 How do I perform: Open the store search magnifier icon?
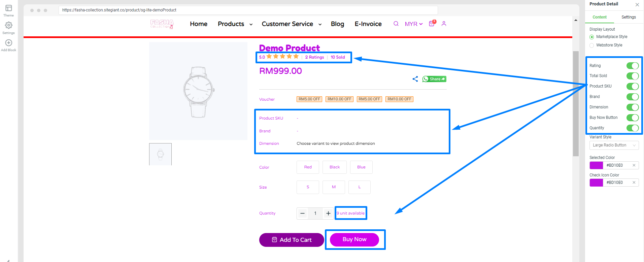[396, 24]
